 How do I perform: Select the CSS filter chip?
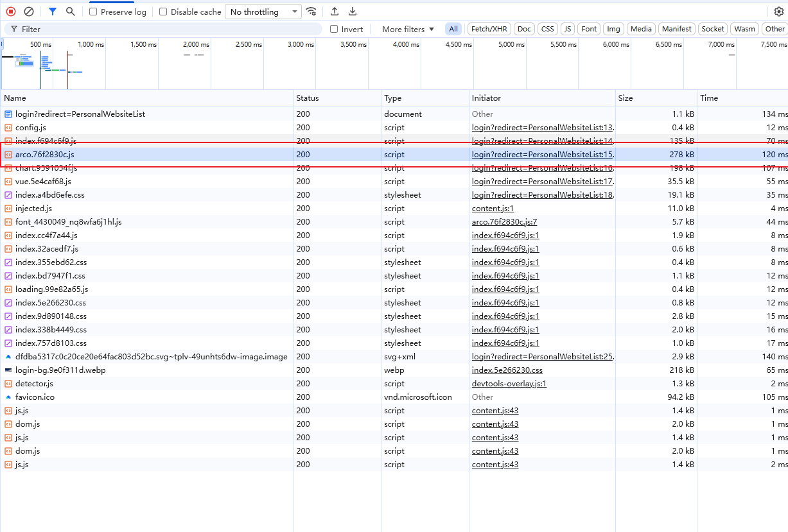[547, 29]
